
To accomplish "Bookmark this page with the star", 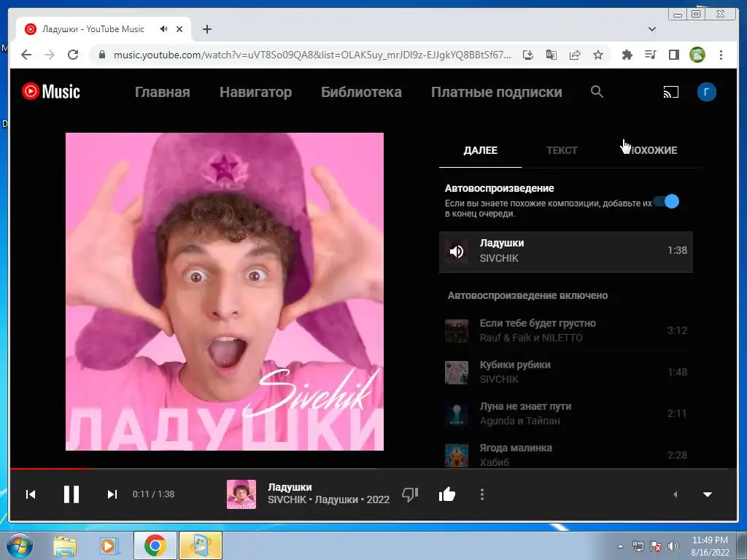I will click(598, 55).
